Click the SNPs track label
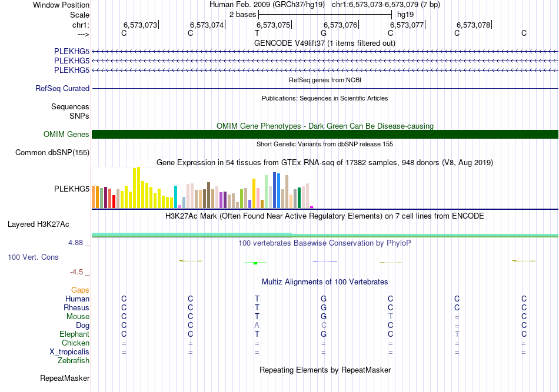The image size is (559, 392). coord(79,116)
